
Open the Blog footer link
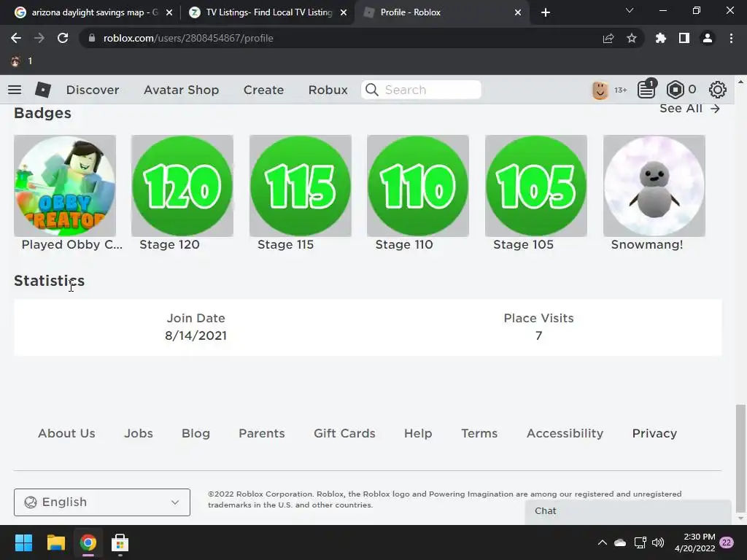(196, 433)
